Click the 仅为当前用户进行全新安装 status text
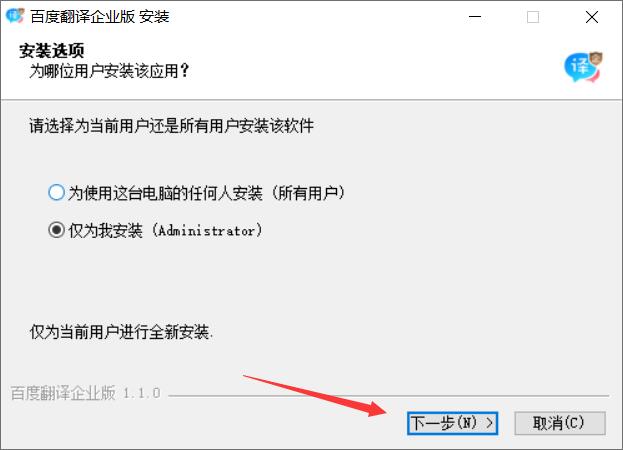The height and width of the screenshot is (450, 623). coord(121,332)
